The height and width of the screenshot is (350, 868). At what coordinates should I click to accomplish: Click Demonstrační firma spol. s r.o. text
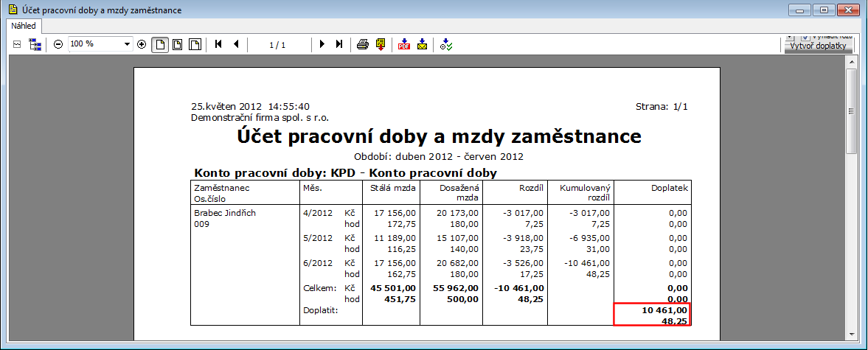(260, 117)
